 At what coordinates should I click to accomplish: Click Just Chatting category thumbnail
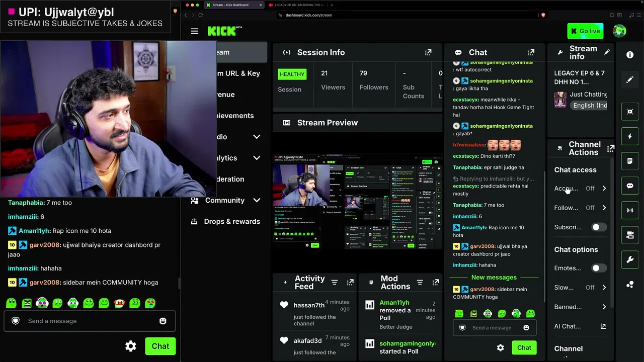(560, 100)
